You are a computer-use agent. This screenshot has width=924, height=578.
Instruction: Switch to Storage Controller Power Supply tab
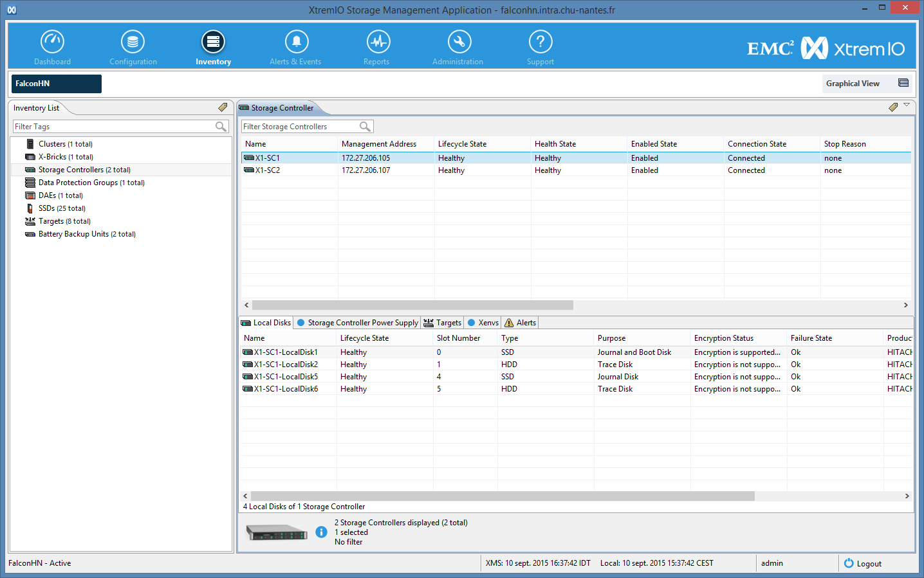coord(358,323)
